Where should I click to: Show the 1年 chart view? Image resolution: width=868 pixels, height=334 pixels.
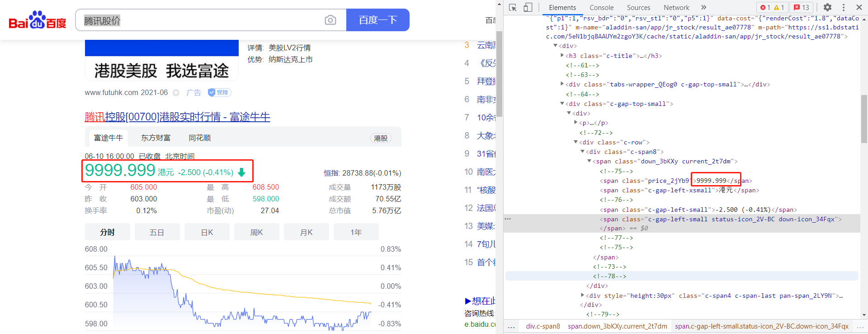pos(356,232)
